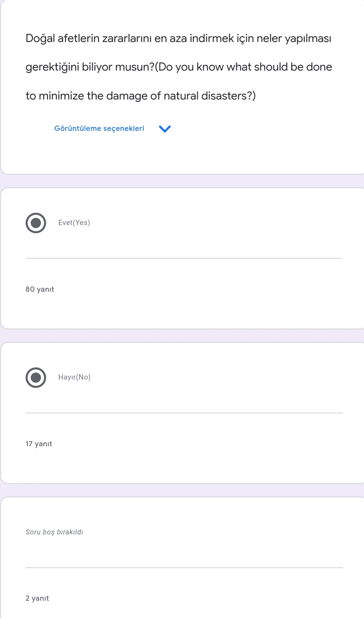Screen dimensions: 364x618
Task: Click the divider line under Evet(Yes)
Action: click(184, 258)
